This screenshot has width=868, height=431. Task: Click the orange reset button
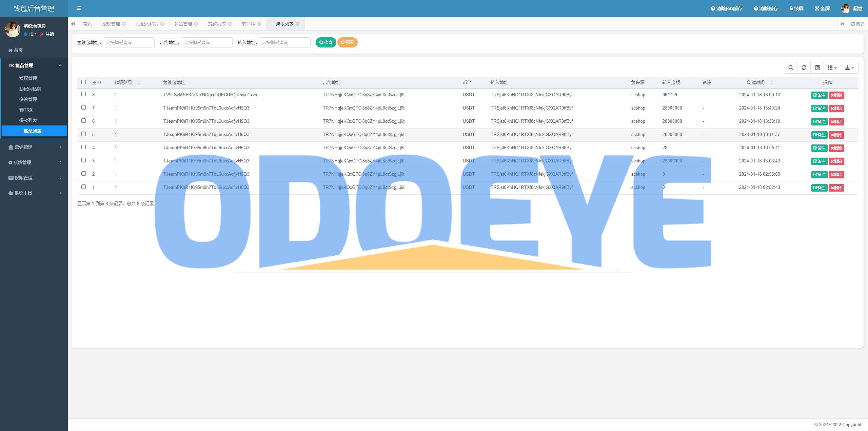pos(347,42)
